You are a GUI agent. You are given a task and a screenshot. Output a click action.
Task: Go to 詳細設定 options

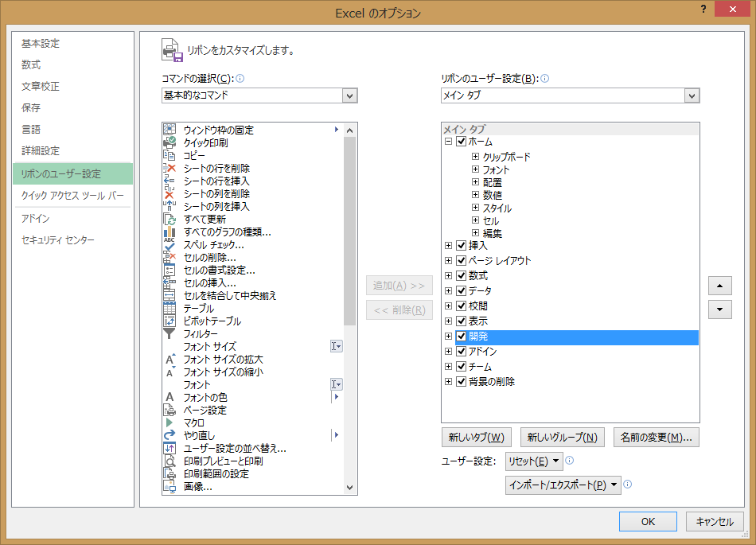41,151
